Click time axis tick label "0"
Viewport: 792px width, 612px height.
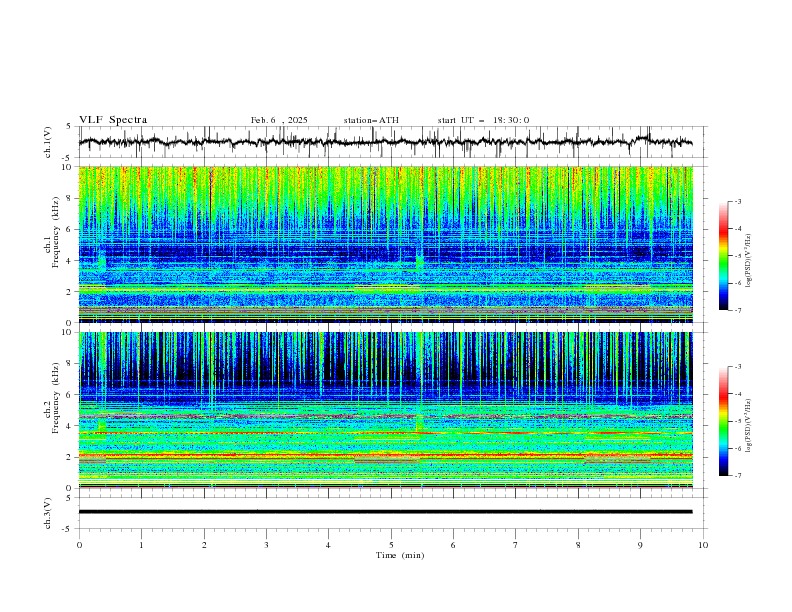click(x=79, y=545)
